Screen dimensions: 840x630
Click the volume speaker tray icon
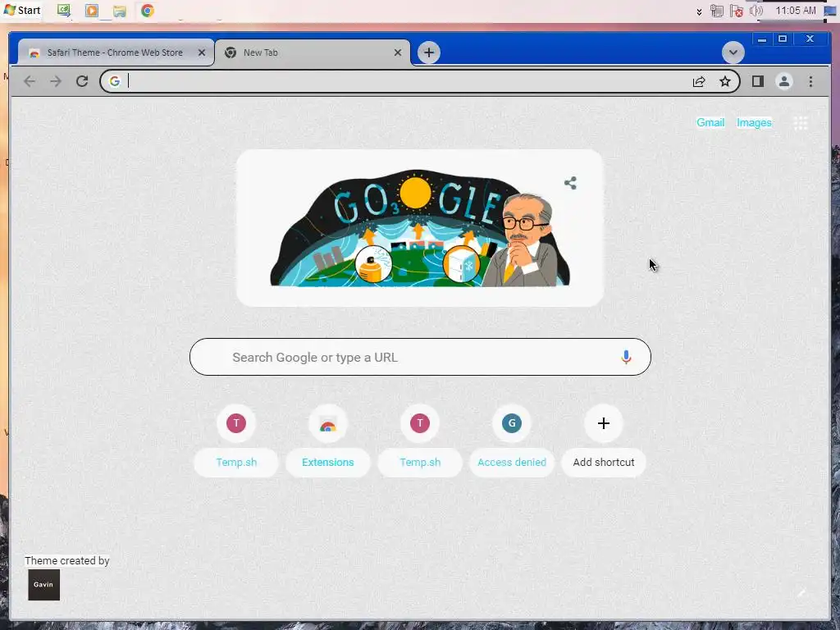(x=756, y=11)
